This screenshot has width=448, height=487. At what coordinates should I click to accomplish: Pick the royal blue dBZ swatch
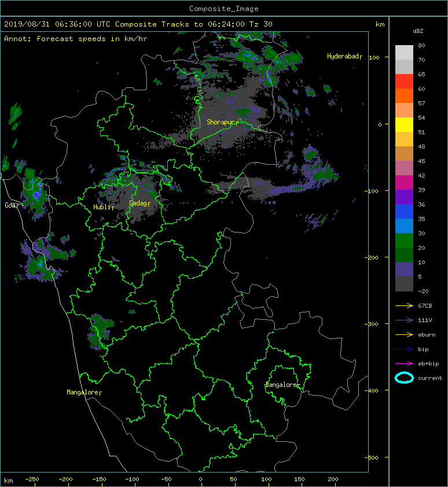point(404,211)
